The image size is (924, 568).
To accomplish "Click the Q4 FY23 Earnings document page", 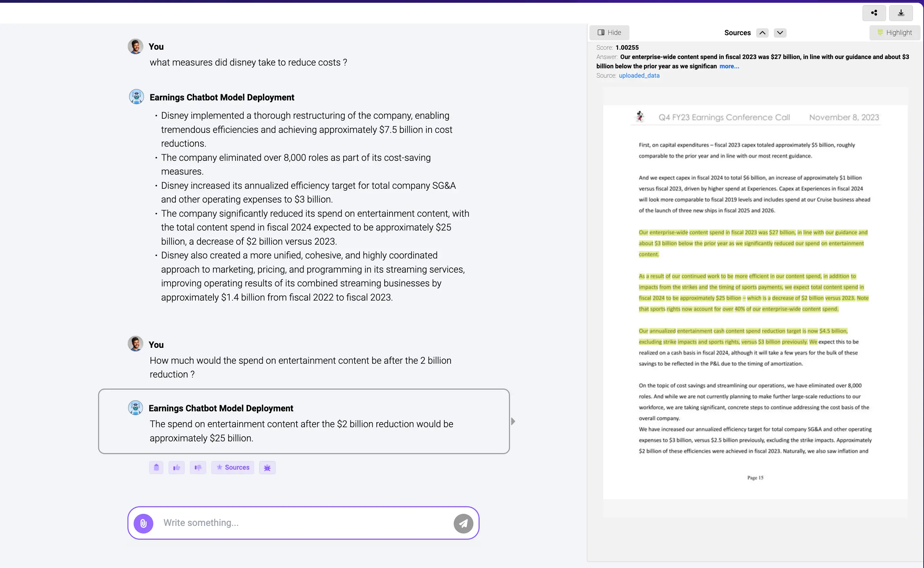I will [755, 301].
